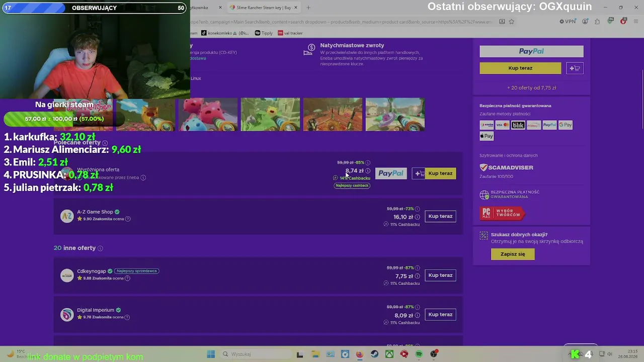
Task: Buy from Digital Imperium with 'Kup teraz'
Action: coord(440,315)
